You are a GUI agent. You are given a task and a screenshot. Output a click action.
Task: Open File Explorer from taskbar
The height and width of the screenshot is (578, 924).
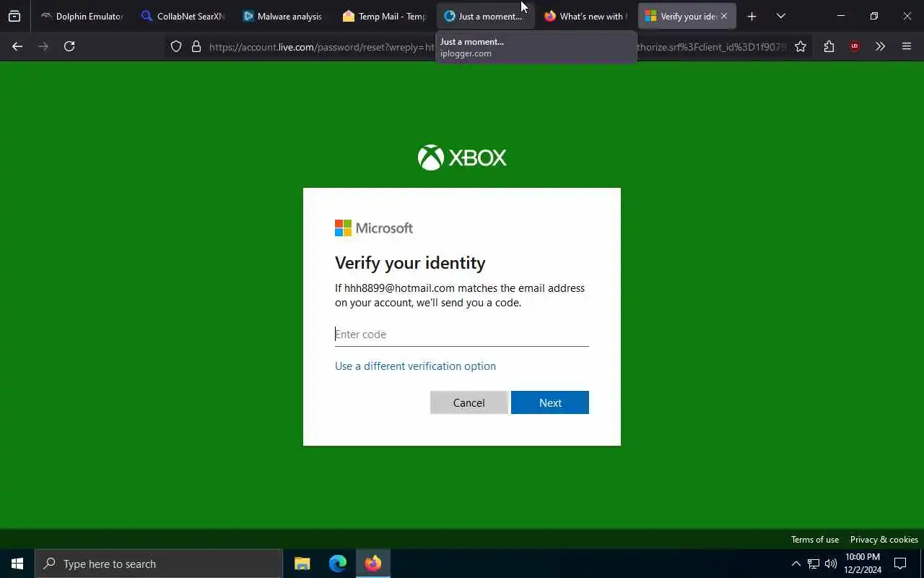tap(302, 564)
